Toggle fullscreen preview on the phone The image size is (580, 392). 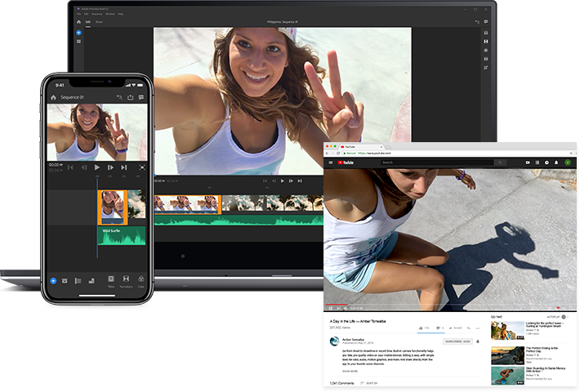(x=142, y=167)
